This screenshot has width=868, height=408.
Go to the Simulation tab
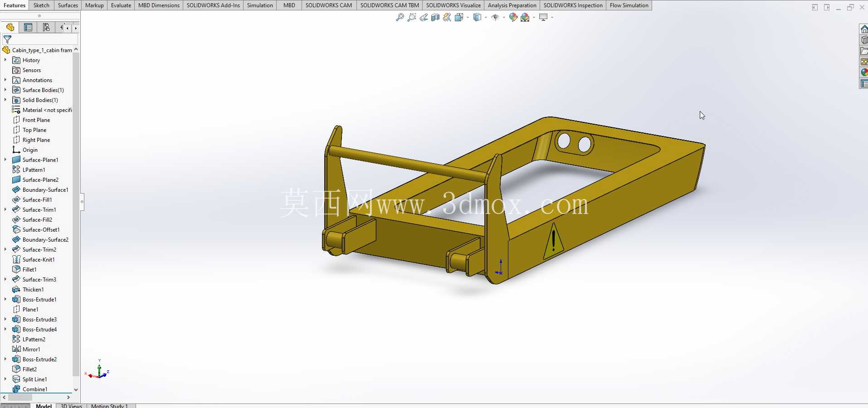coord(260,5)
